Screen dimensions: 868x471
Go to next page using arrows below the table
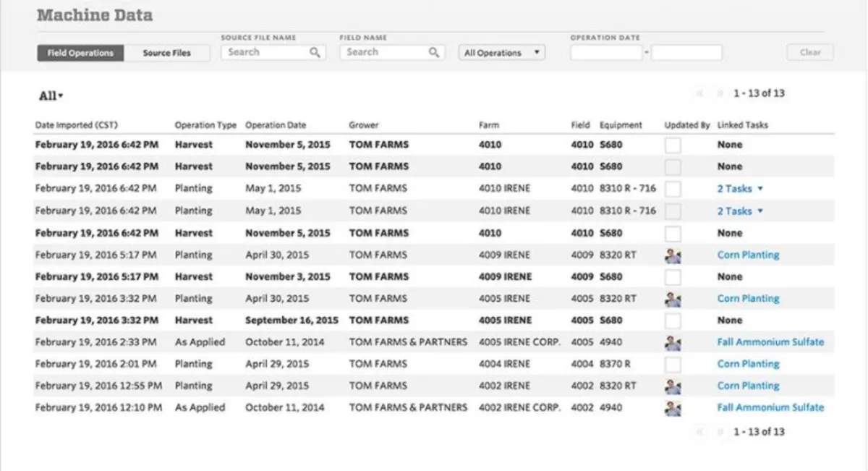coord(720,432)
